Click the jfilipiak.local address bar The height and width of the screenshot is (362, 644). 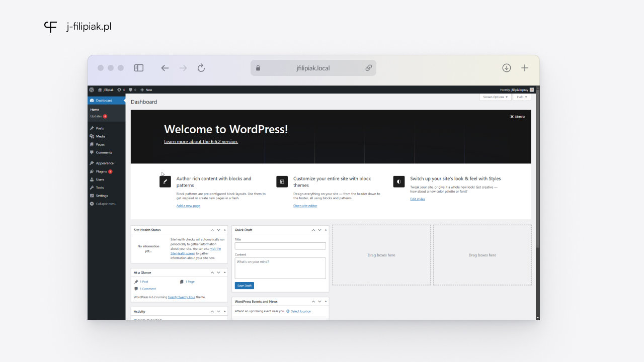[x=313, y=68]
